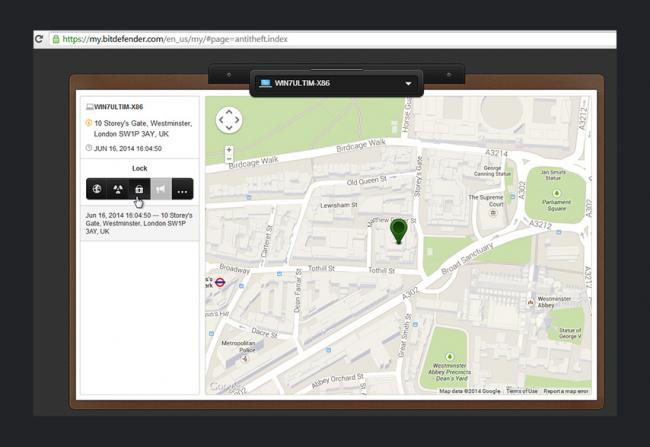Open the more actions ellipsis button
650x447 pixels.
coord(182,189)
